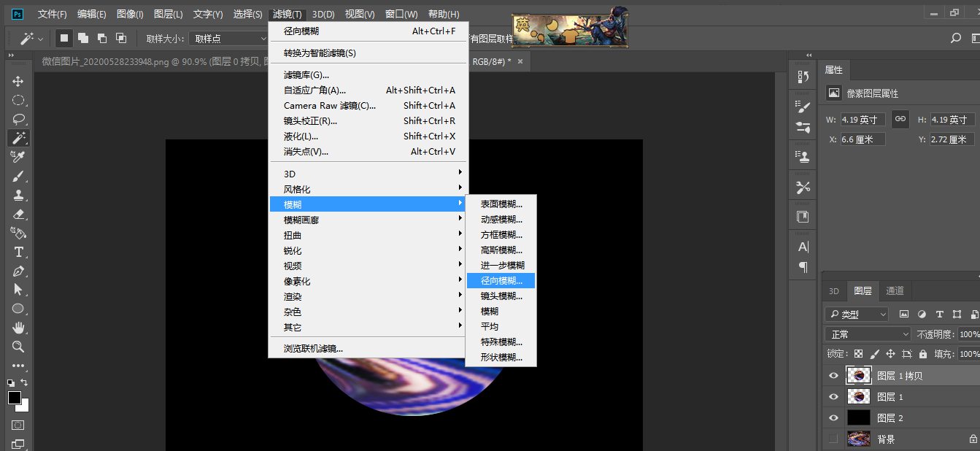Open the 正常 blend mode dropdown

coord(868,334)
